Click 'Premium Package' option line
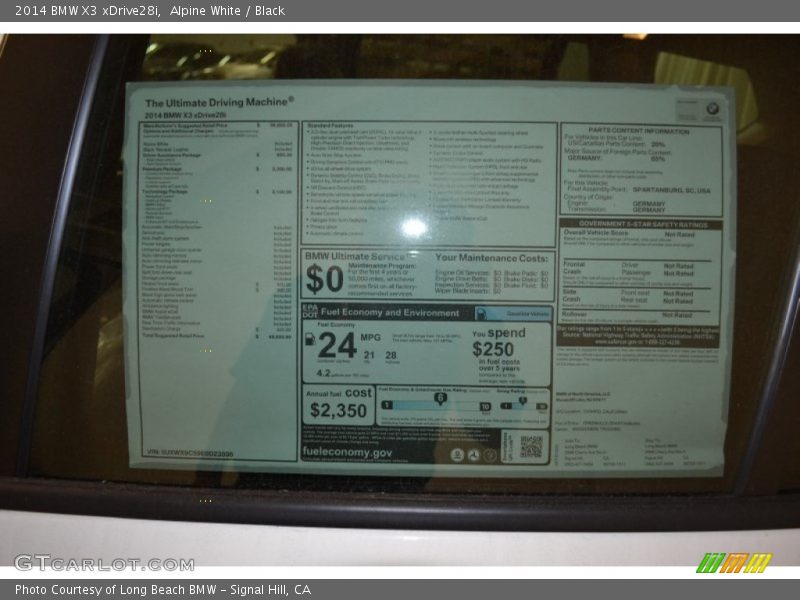The width and height of the screenshot is (800, 600). pos(217,168)
